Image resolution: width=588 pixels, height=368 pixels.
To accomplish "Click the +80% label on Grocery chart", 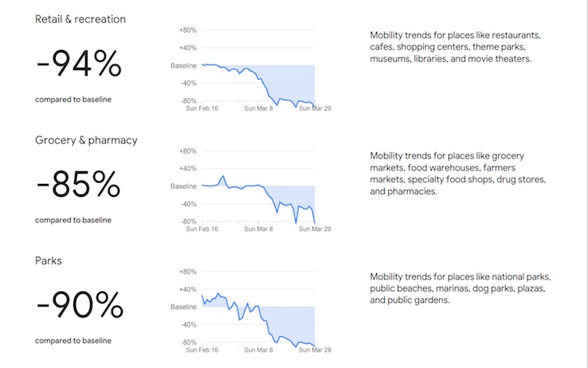I will (x=188, y=151).
